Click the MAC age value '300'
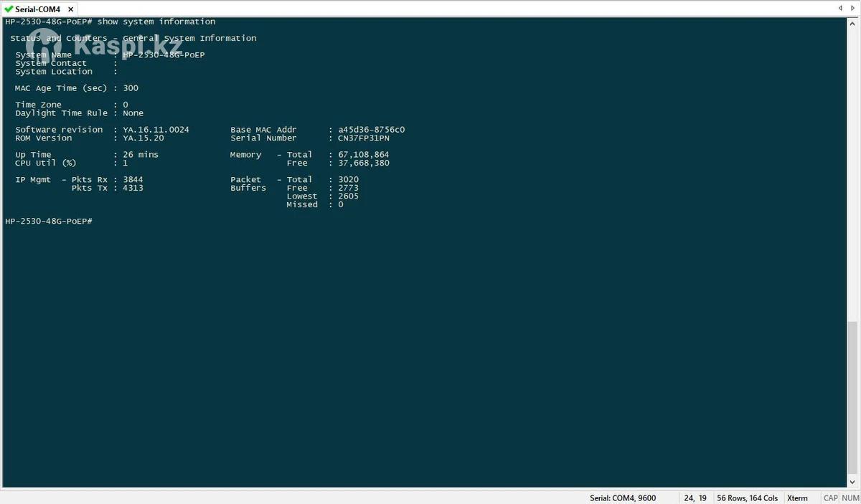 pos(131,88)
